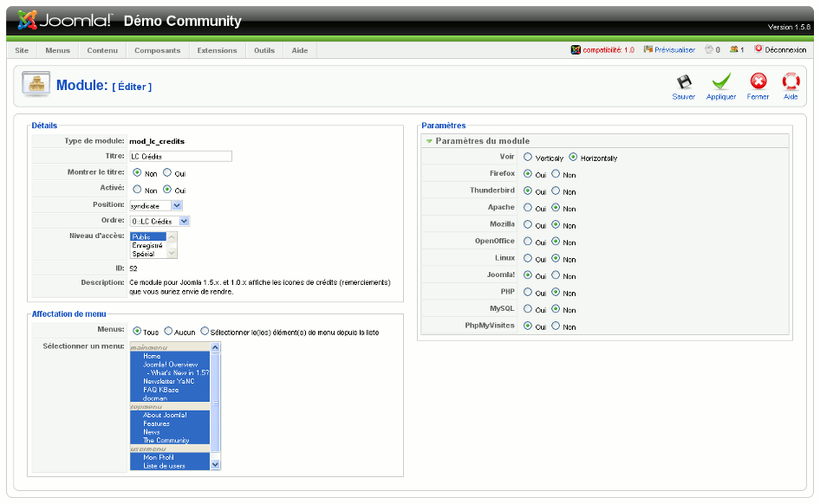The height and width of the screenshot is (504, 820).
Task: Open the Composants menu
Action: (x=158, y=50)
